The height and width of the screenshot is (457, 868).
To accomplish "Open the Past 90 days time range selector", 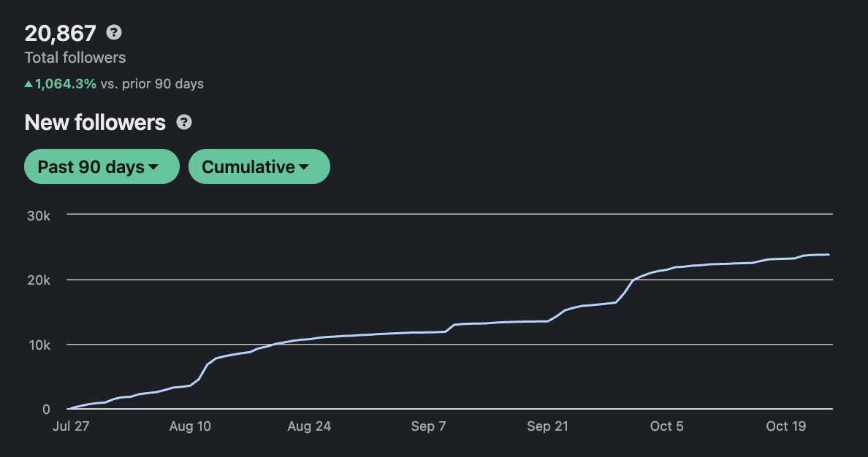I will [x=102, y=166].
